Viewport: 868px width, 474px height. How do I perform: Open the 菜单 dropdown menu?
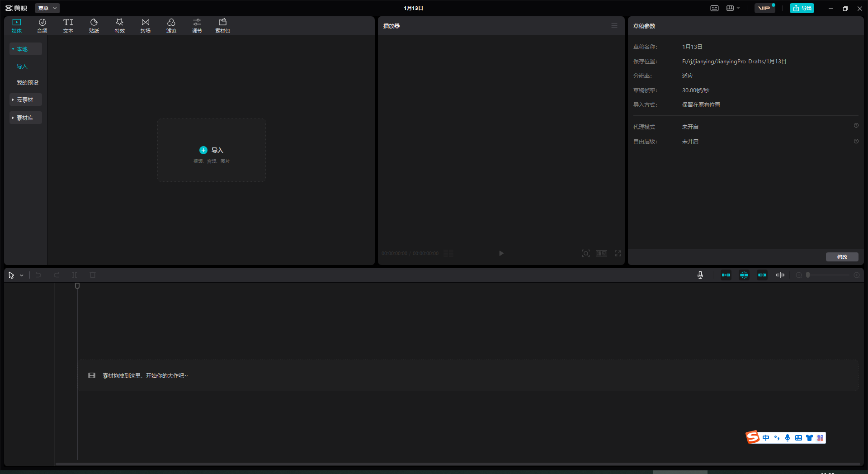pos(47,8)
